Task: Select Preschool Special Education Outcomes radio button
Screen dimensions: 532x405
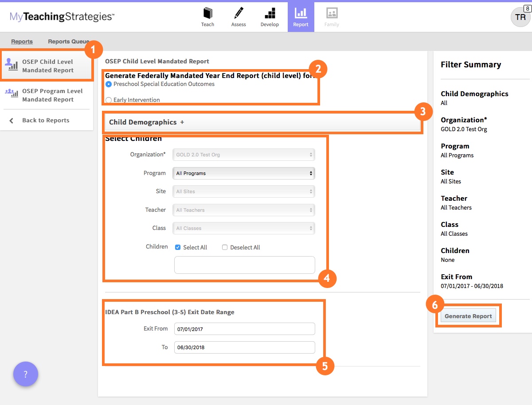Action: tap(109, 84)
